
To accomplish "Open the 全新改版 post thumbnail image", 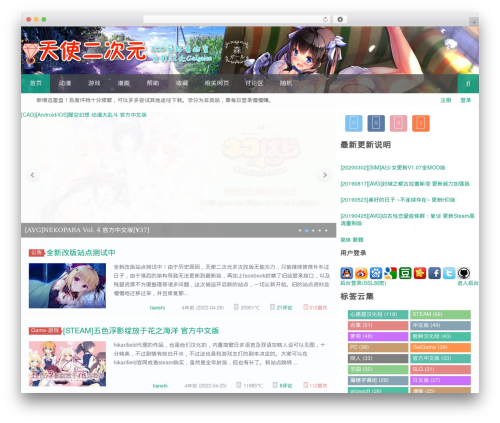I will click(x=67, y=286).
